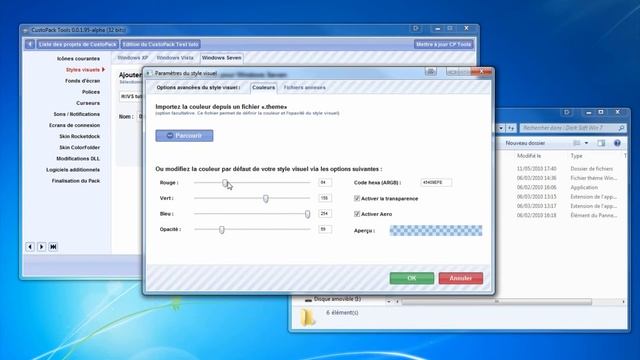Select the Windows XP tab

[x=133, y=58]
